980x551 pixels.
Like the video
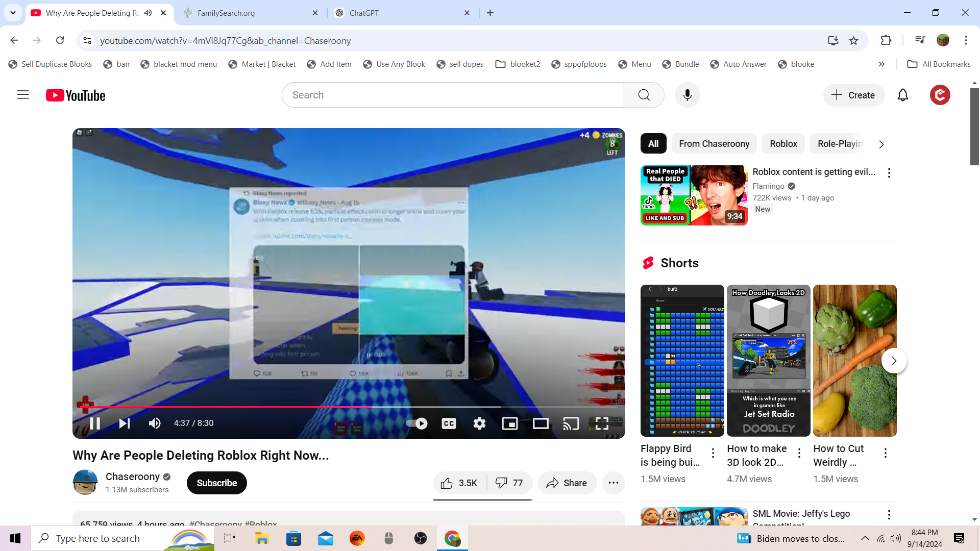pyautogui.click(x=459, y=483)
